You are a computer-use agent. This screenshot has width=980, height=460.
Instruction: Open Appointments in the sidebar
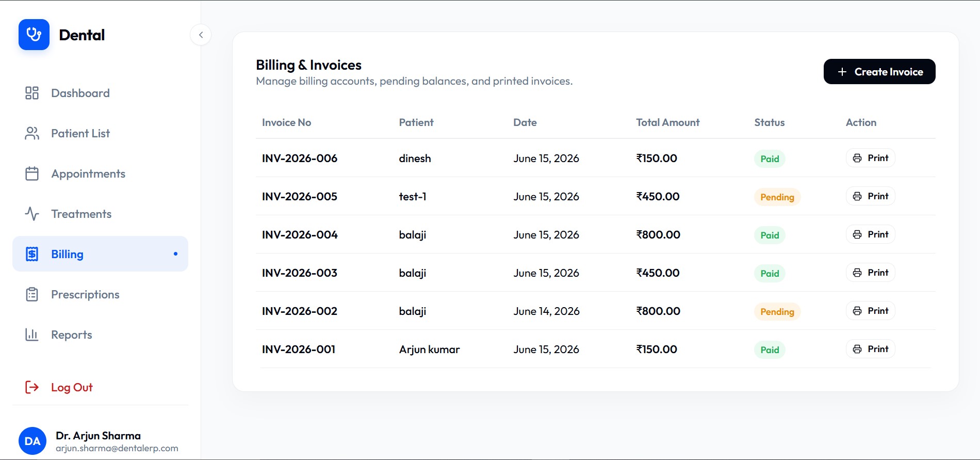(x=100, y=173)
